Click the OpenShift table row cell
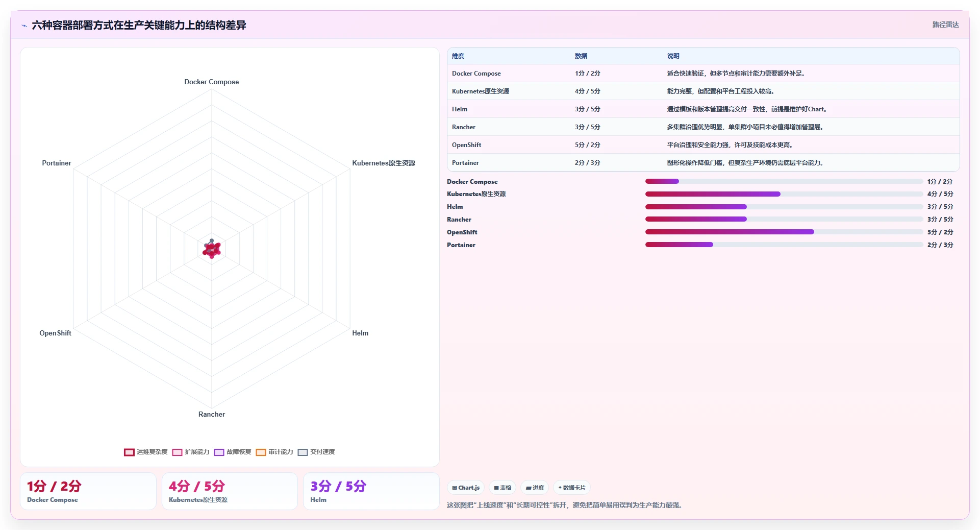Screen dimensions: 980x530 point(467,145)
